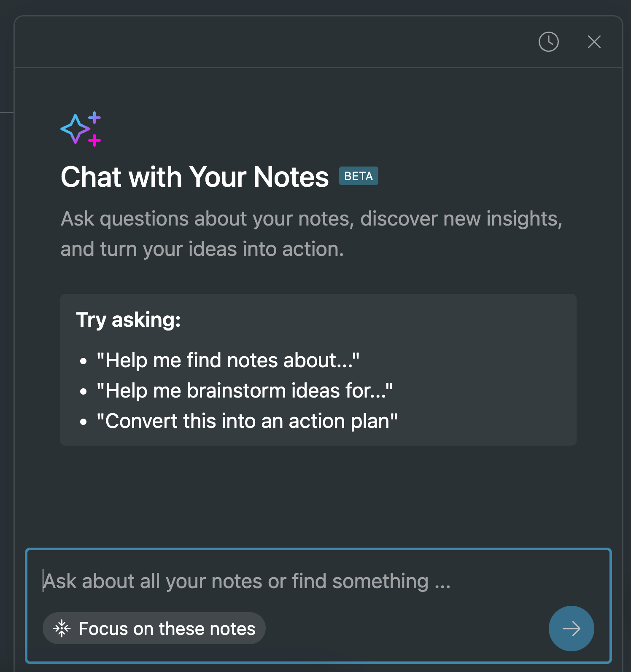Choose "Help me brainstorm ideas for..." suggestion
This screenshot has width=631, height=672.
[245, 391]
